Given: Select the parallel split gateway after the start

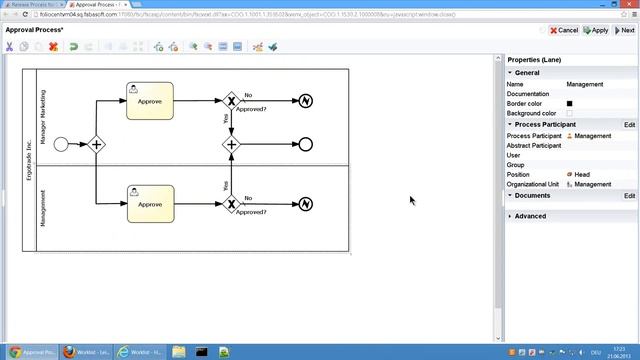Looking at the screenshot, I should [x=96, y=144].
